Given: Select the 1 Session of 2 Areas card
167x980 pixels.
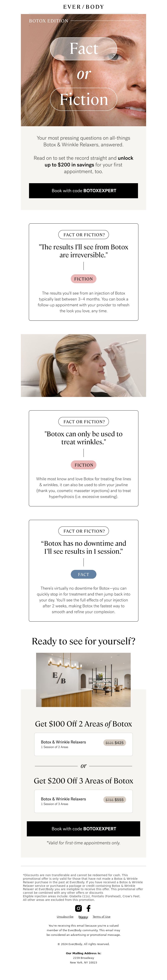Looking at the screenshot, I should tap(83, 744).
